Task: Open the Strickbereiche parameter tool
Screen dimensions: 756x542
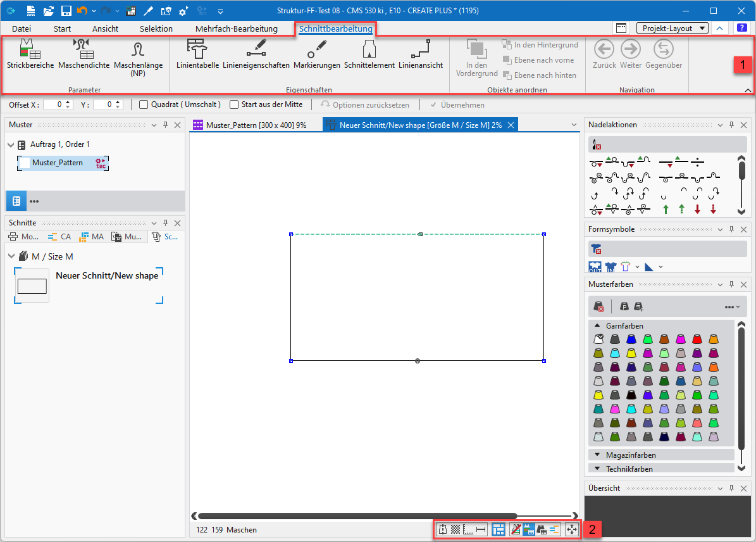Action: click(30, 53)
